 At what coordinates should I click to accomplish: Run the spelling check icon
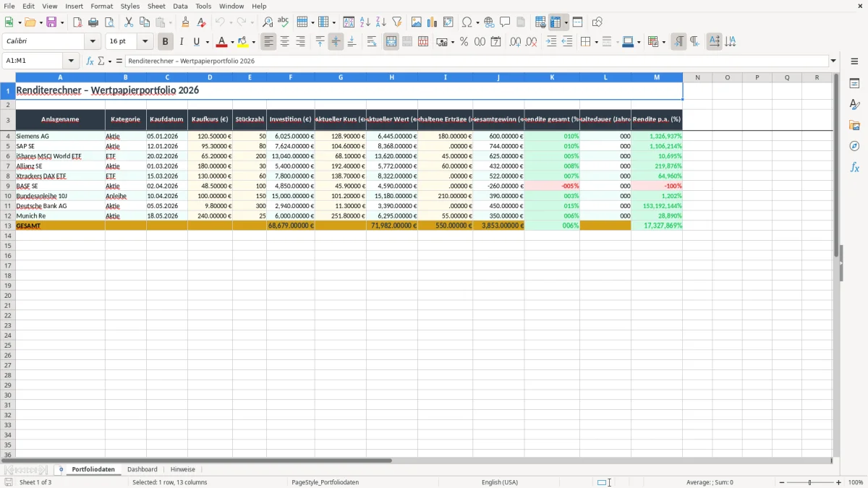click(x=284, y=22)
